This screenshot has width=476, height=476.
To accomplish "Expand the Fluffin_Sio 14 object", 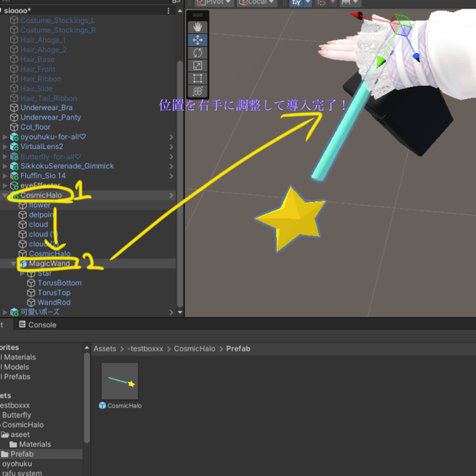I will click(x=5, y=176).
